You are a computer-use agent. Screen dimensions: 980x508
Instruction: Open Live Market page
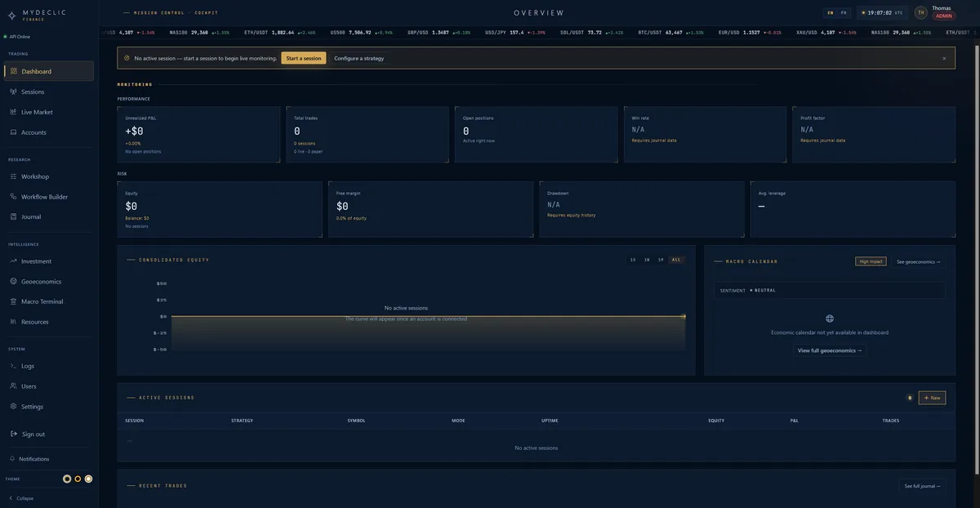click(x=49, y=112)
